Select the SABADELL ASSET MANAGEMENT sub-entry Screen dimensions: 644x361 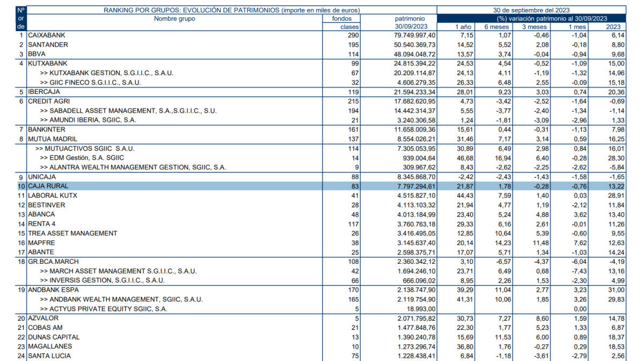128,111
